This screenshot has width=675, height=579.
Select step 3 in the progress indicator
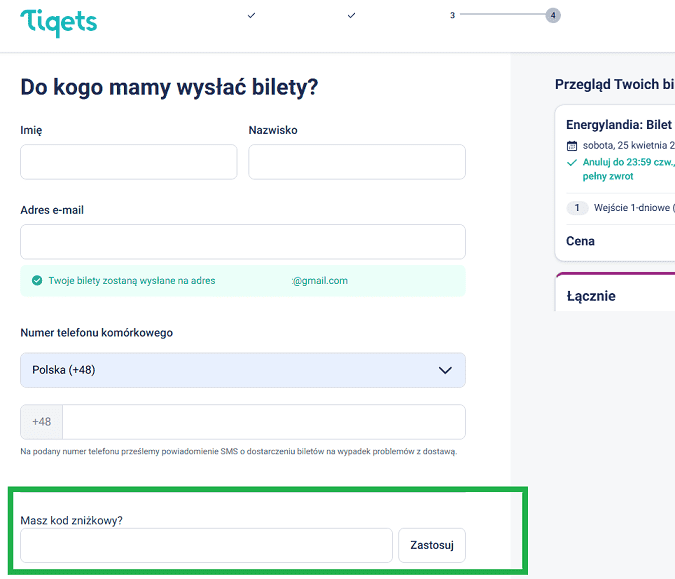point(452,15)
